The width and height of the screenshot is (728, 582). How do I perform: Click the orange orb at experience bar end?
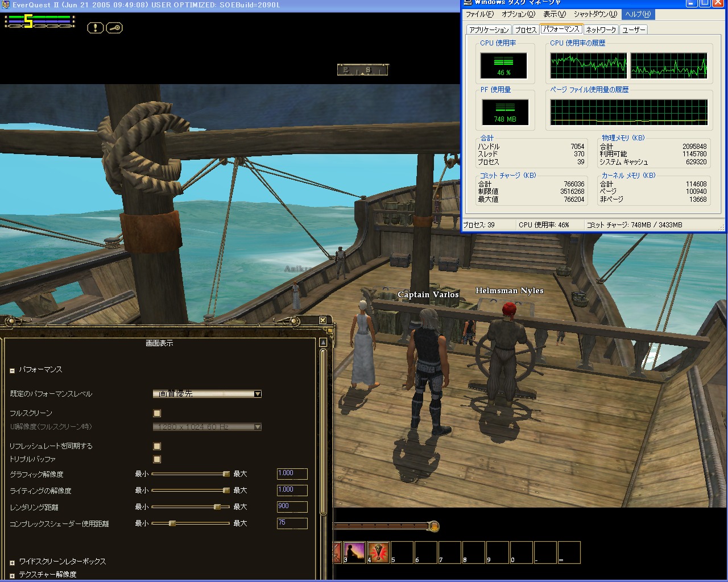click(433, 526)
